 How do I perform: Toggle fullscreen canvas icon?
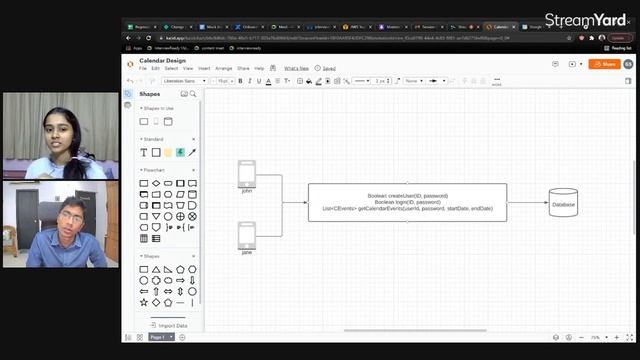(629, 338)
